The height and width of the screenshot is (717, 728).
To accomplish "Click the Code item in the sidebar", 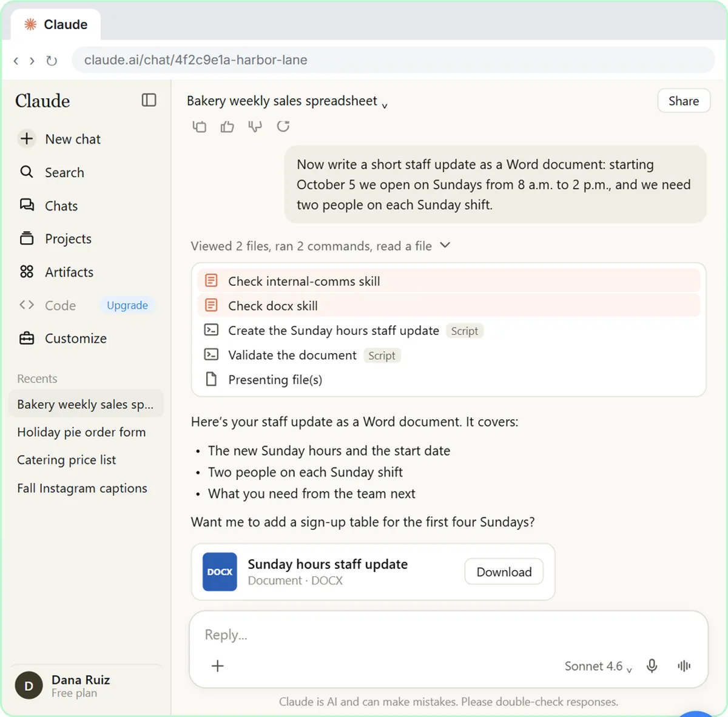I will [48, 305].
